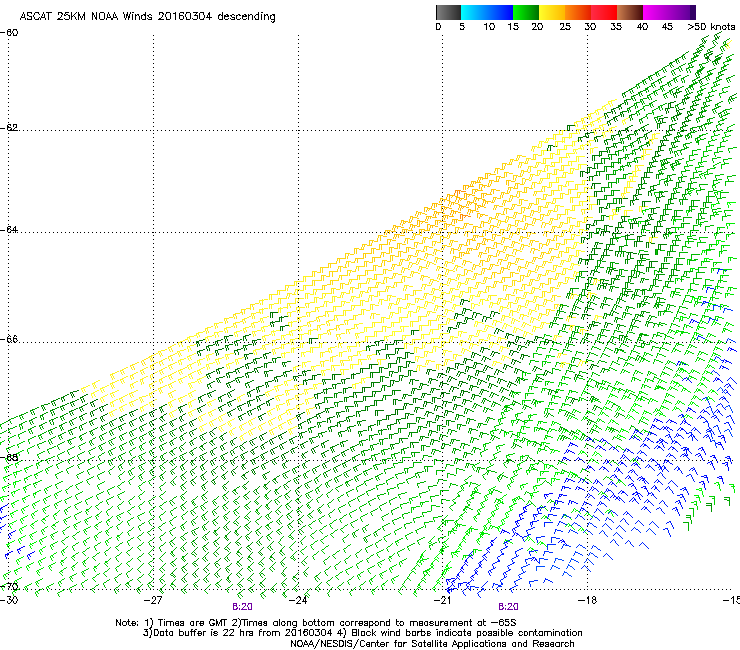740x650 pixels.
Task: Click the -70 latitude axis label
Action: point(9,587)
